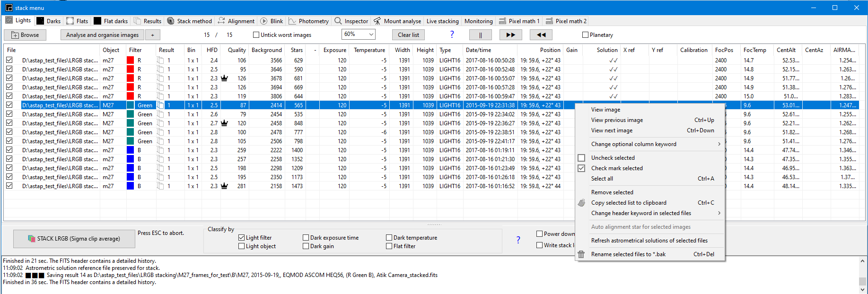Click the fast forward button
Image resolution: width=868 pixels, height=294 pixels.
(x=510, y=35)
